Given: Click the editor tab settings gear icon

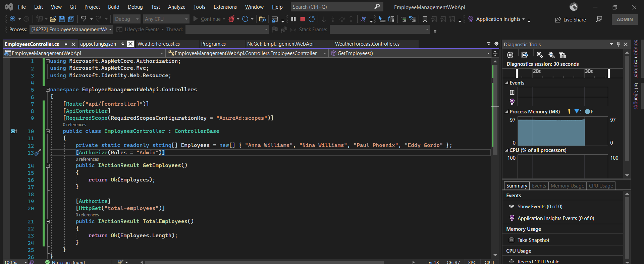Looking at the screenshot, I should tap(496, 44).
